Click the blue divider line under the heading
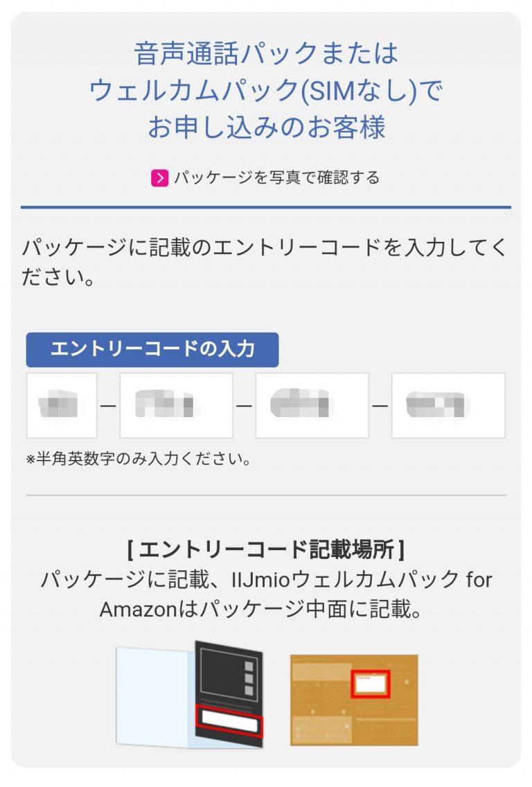Image resolution: width=532 pixels, height=787 pixels. click(266, 206)
